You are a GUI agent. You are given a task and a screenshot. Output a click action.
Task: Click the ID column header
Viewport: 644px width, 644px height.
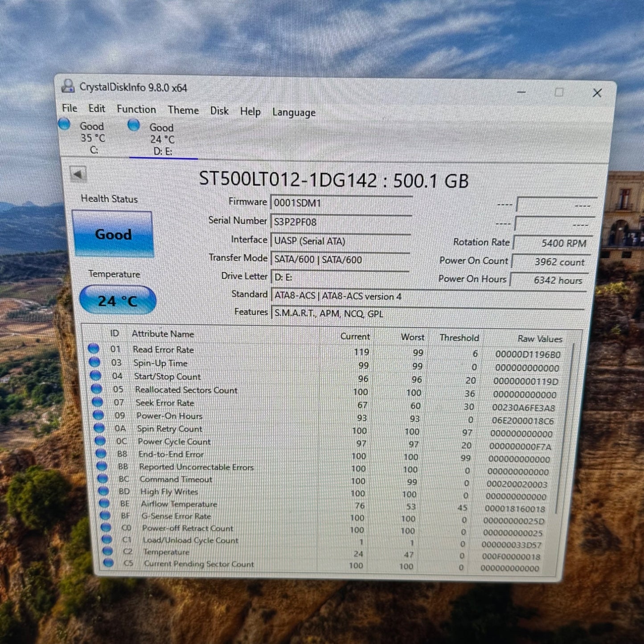click(115, 333)
